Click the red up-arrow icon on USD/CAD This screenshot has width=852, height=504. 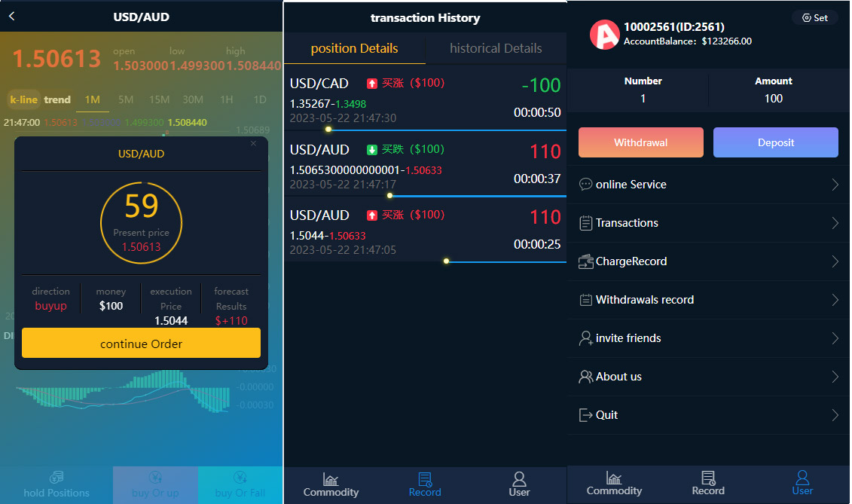(x=371, y=83)
